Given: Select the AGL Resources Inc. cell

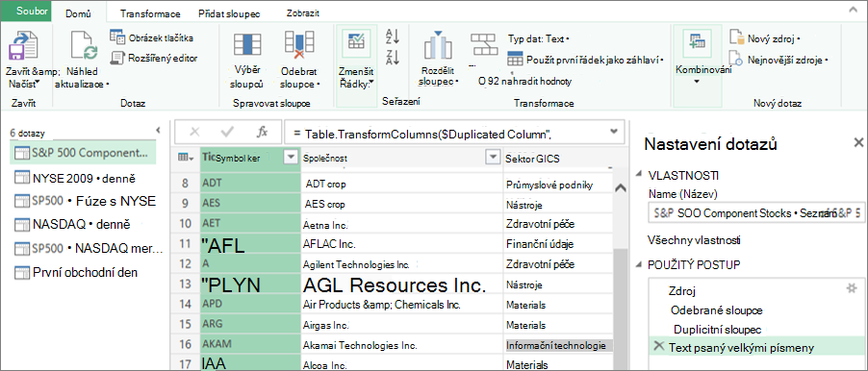Looking at the screenshot, I should (402, 284).
